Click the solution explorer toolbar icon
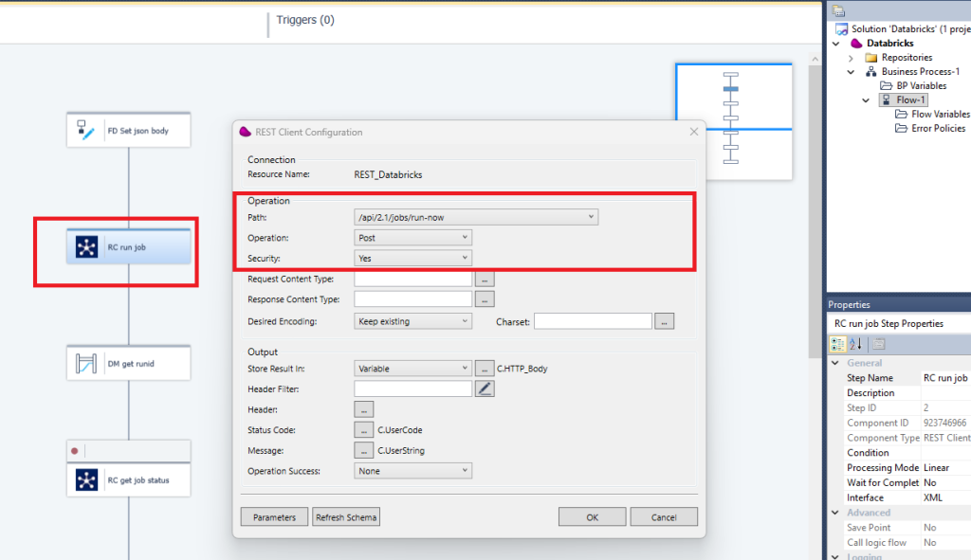971x560 pixels. point(838,11)
